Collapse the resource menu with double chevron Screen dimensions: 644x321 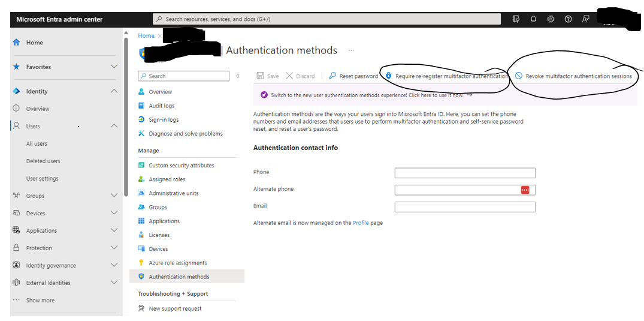(237, 76)
